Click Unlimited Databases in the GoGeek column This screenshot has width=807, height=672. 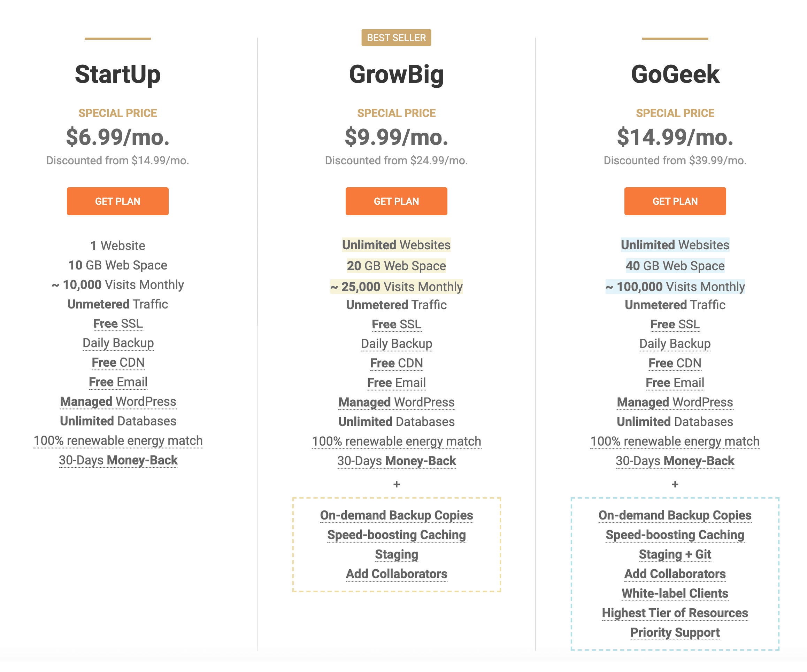coord(675,422)
